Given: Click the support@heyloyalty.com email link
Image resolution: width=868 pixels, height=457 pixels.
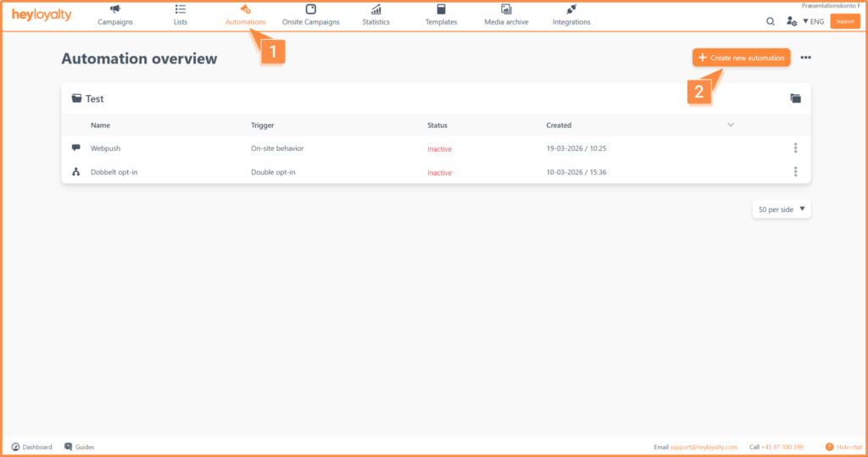Looking at the screenshot, I should pyautogui.click(x=704, y=447).
